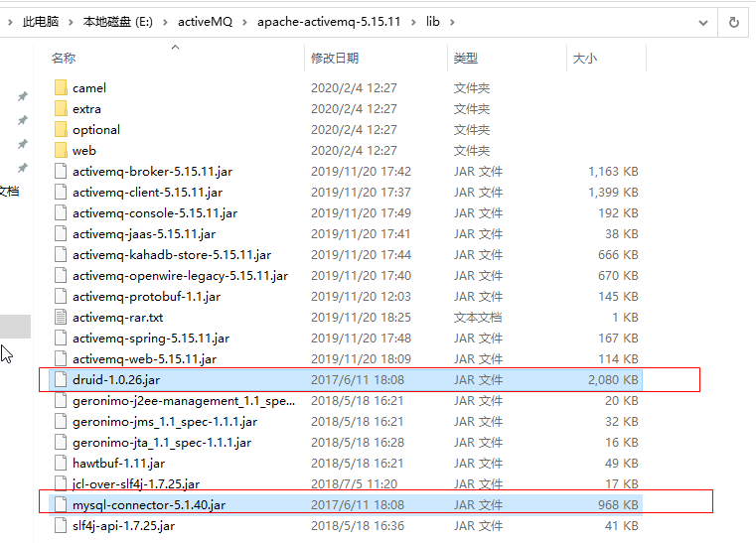Click lib segment in breadcrumb
The image size is (756, 543).
click(x=432, y=22)
